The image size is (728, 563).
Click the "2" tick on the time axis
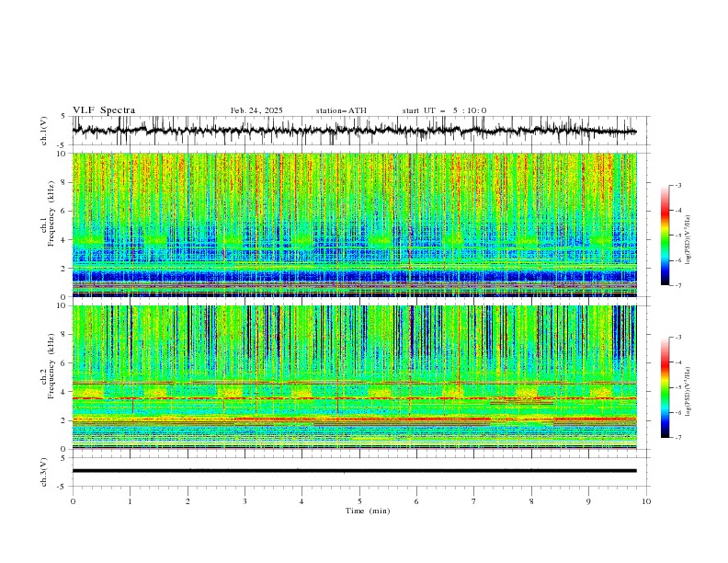[188, 501]
